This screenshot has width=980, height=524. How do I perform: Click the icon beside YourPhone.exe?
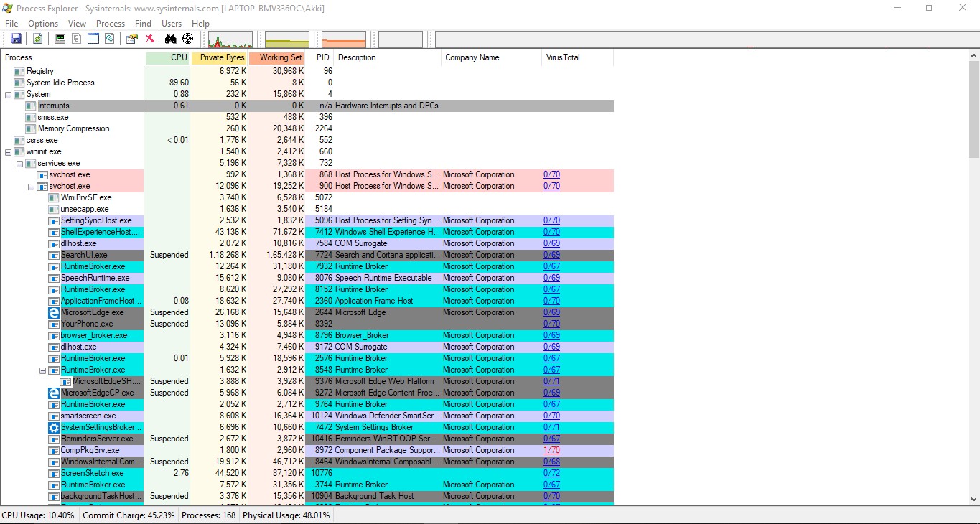pos(54,324)
